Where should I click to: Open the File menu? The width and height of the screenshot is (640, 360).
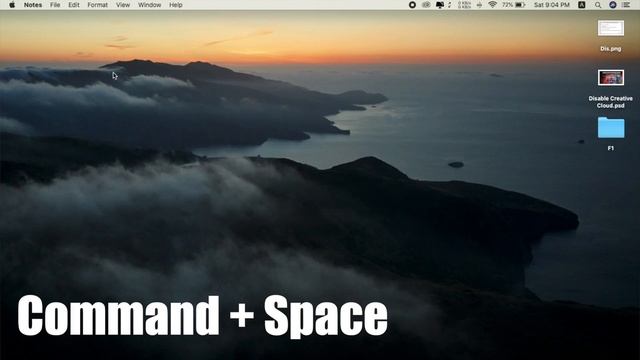[55, 5]
